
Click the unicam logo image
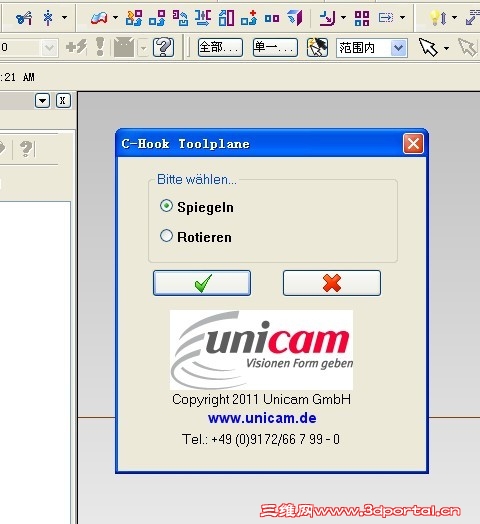261,350
